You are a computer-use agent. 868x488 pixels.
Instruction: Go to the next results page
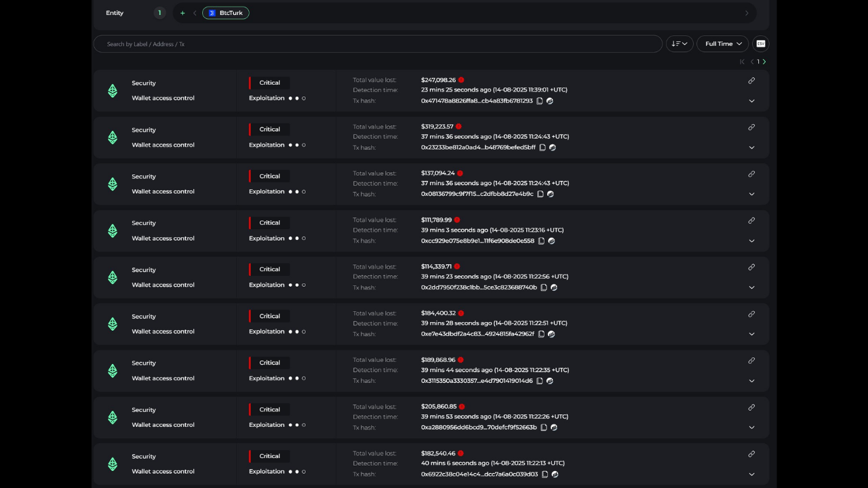point(764,62)
